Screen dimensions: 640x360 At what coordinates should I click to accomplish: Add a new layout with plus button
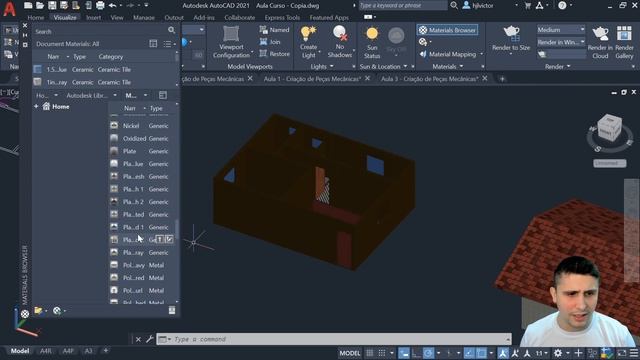click(x=105, y=351)
